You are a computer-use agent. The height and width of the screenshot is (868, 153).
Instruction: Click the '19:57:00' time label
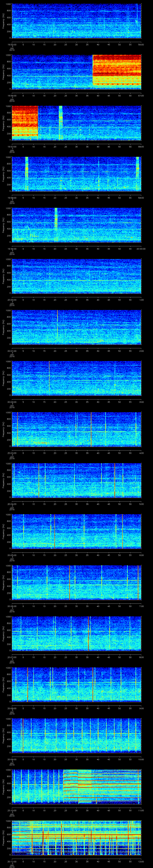pyautogui.click(x=12, y=147)
